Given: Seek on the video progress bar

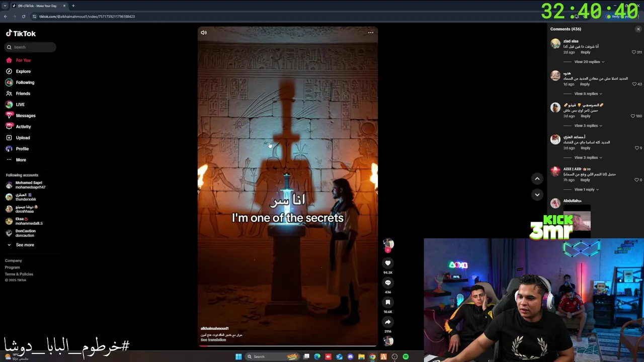Looking at the screenshot, I should click(287, 346).
